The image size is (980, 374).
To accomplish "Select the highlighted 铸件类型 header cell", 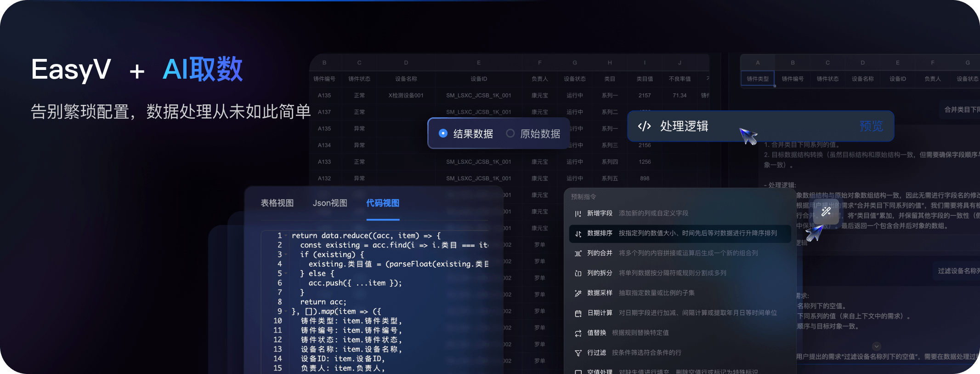I will click(x=758, y=79).
